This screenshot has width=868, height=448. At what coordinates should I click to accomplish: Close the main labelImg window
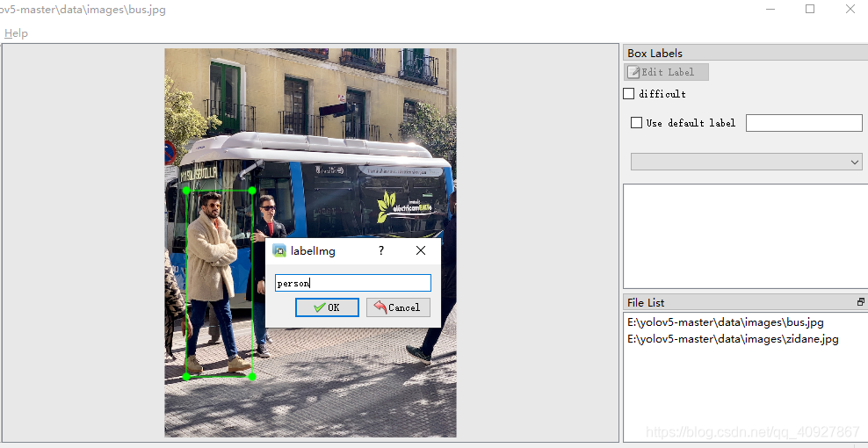850,9
